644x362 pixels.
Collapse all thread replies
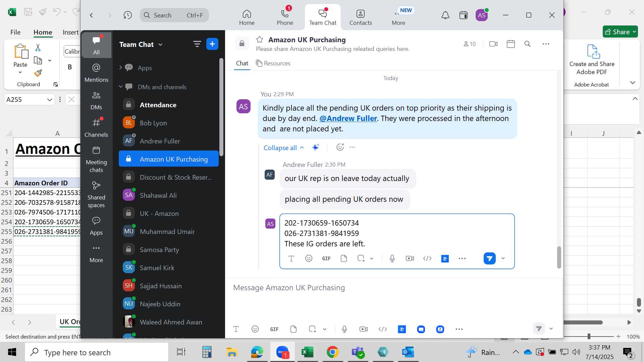click(284, 148)
